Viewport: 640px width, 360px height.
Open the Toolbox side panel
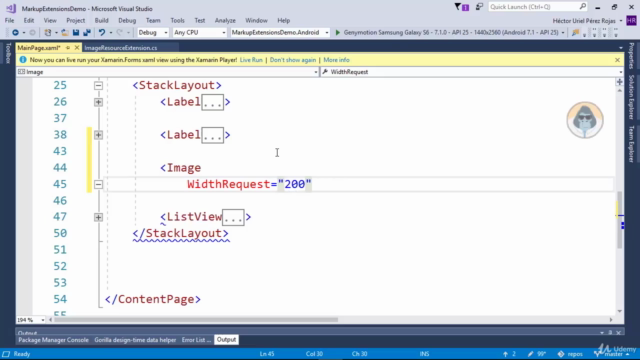point(8,53)
